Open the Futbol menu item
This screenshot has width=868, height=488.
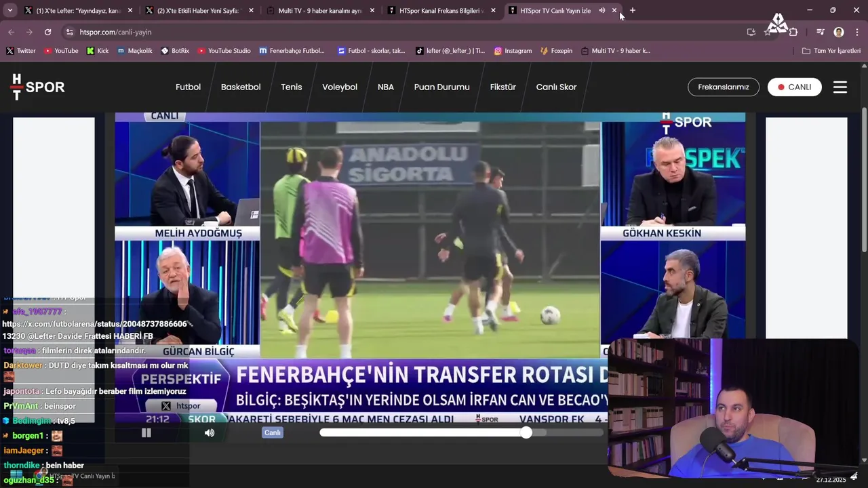pos(188,87)
